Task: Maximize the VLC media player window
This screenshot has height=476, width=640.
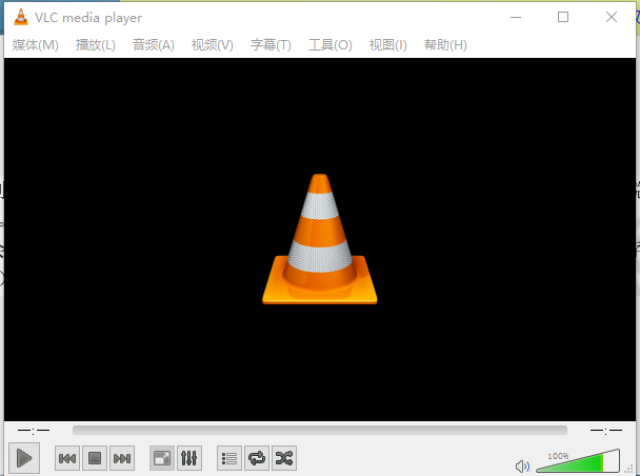Action: pos(563,17)
